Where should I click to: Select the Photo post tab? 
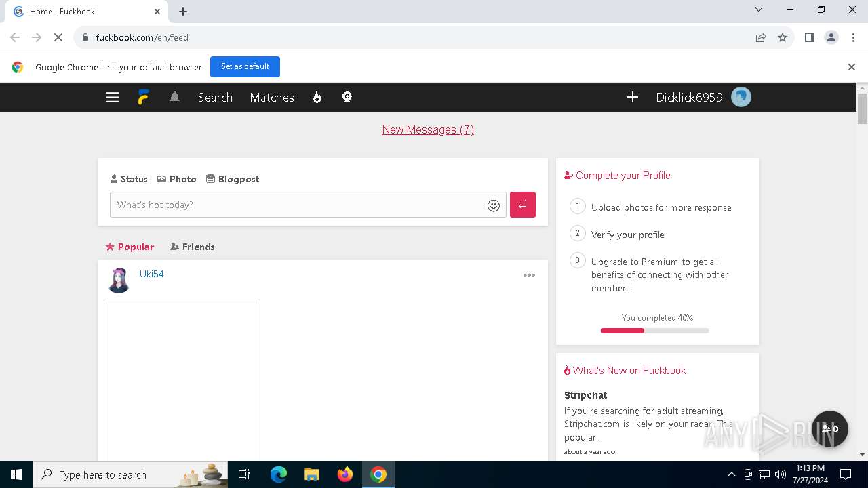coord(177,179)
